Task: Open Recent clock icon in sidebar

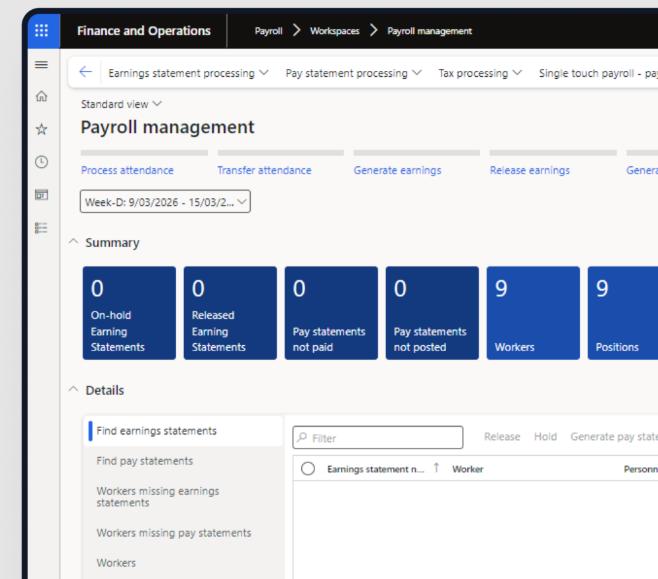Action: click(41, 161)
